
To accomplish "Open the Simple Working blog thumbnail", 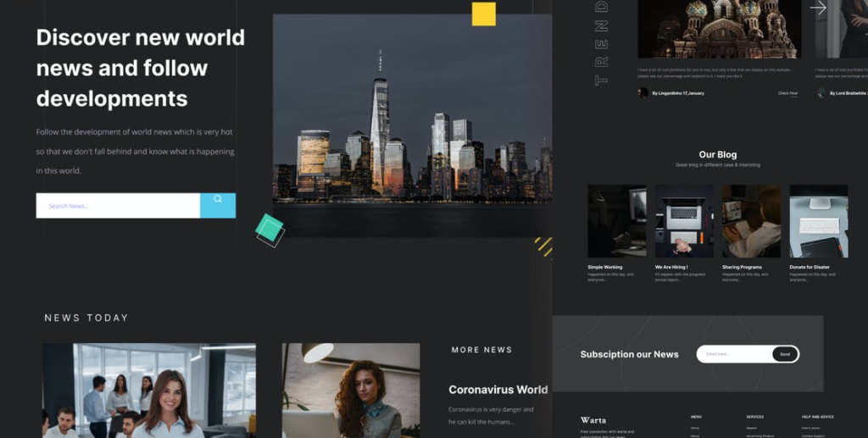I will tap(617, 220).
